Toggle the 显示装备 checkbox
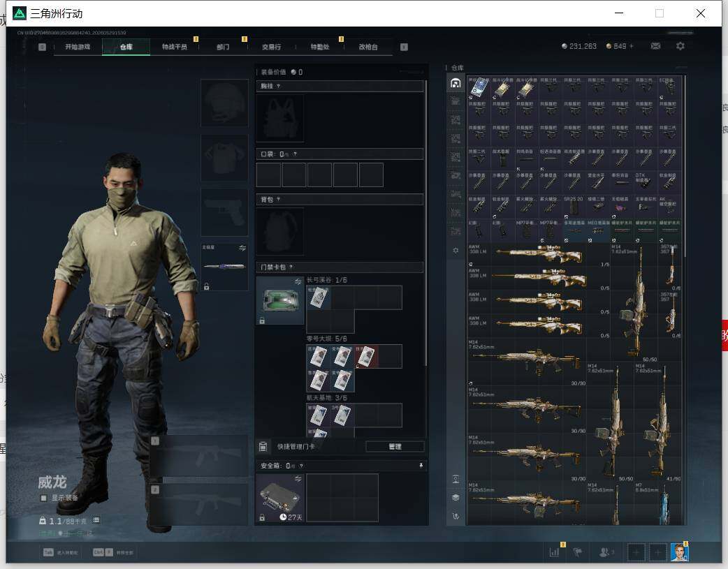728x569 pixels. pyautogui.click(x=43, y=498)
